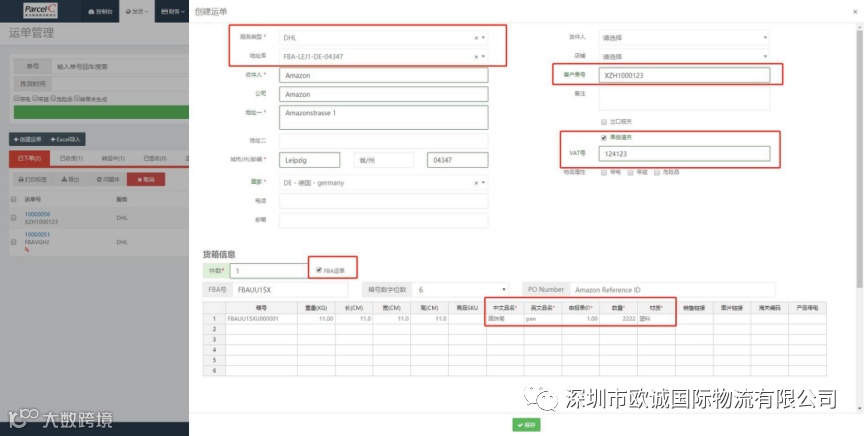Click the red edit icon under FBAVGHU
The width and height of the screenshot is (865, 436).
click(27, 249)
